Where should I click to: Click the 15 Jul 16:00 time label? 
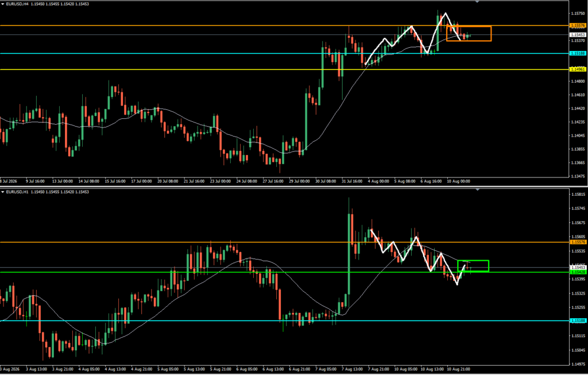tap(115, 181)
